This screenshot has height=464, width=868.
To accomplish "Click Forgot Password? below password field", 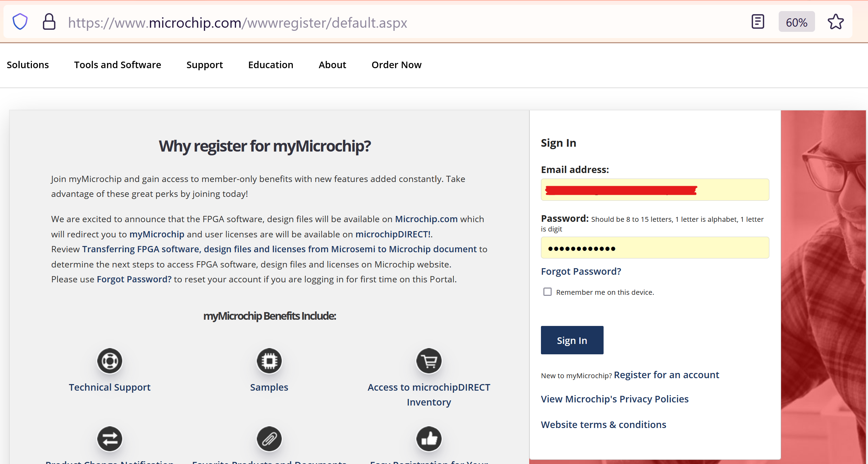I will tap(581, 271).
